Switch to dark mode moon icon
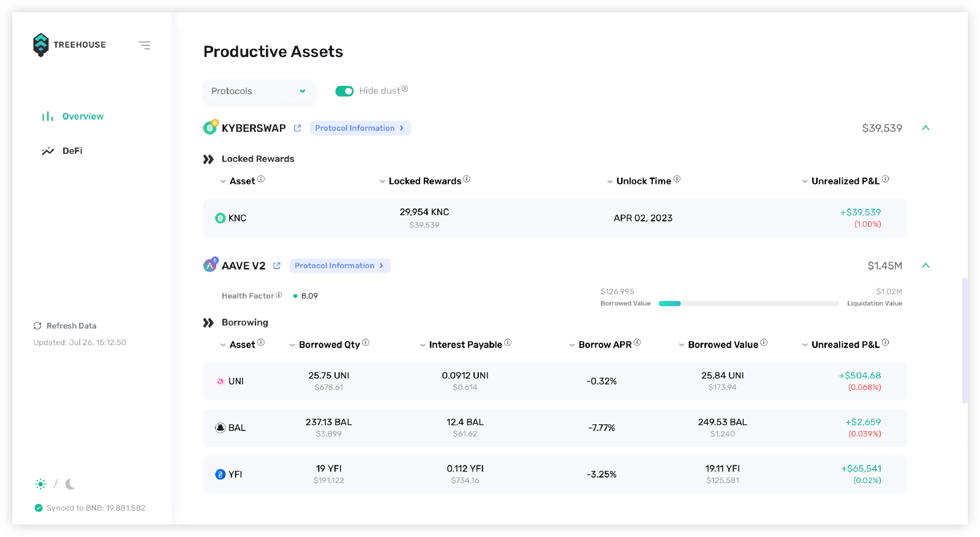The width and height of the screenshot is (980, 537). click(x=70, y=484)
